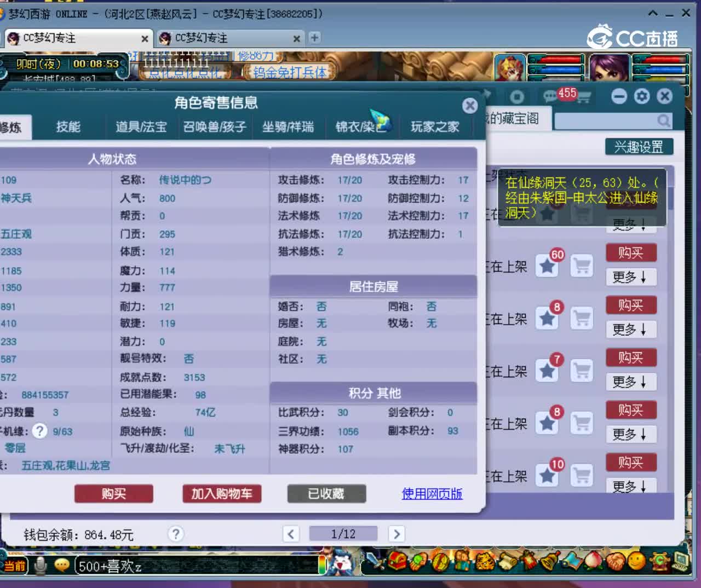Open the chat bubble emoji icon beside microphone
Image resolution: width=701 pixels, height=588 pixels.
pos(61,565)
